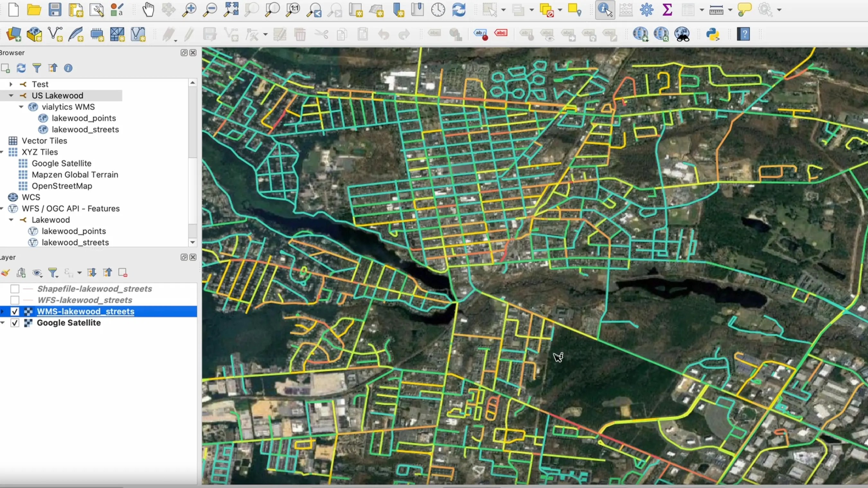
Task: Enable the Shapefile-lakewood_streets layer checkbox
Action: (x=15, y=289)
